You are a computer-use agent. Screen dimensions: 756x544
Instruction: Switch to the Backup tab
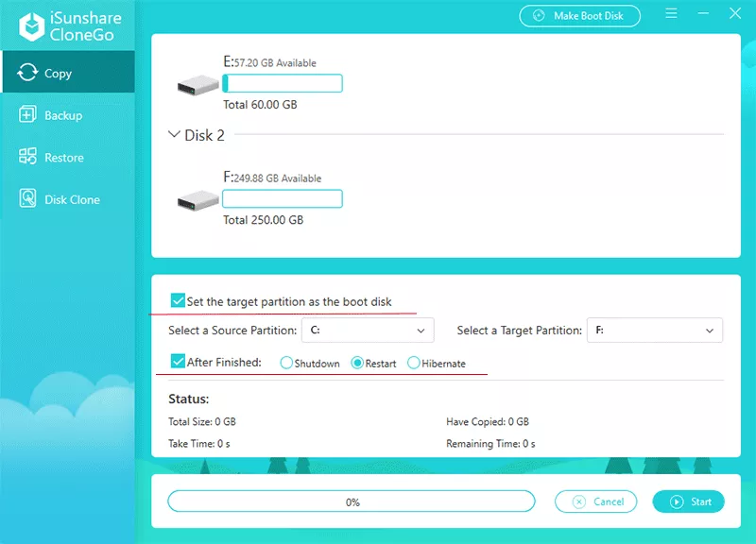coord(63,115)
